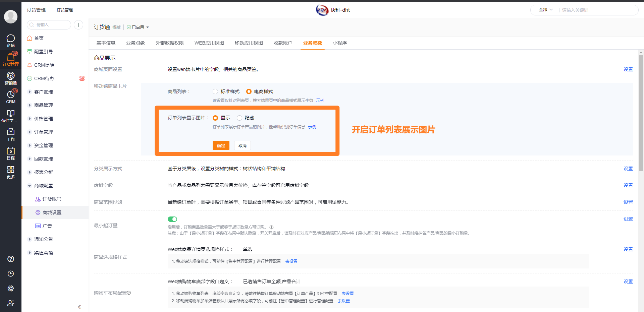Switch to 移动应用视图 tab
Image resolution: width=644 pixels, height=312 pixels.
point(249,43)
